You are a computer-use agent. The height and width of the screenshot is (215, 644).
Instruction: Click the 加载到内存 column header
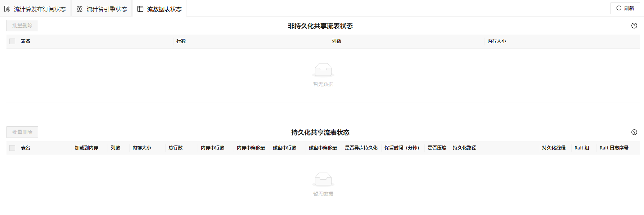coord(86,148)
